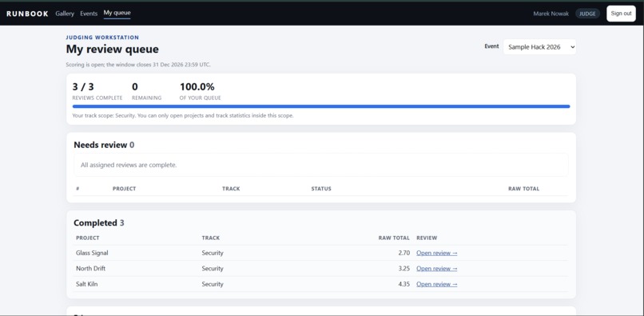Viewport: 644px width, 316px height.
Task: Click the Security track cell for Glass Signal
Action: pos(213,253)
